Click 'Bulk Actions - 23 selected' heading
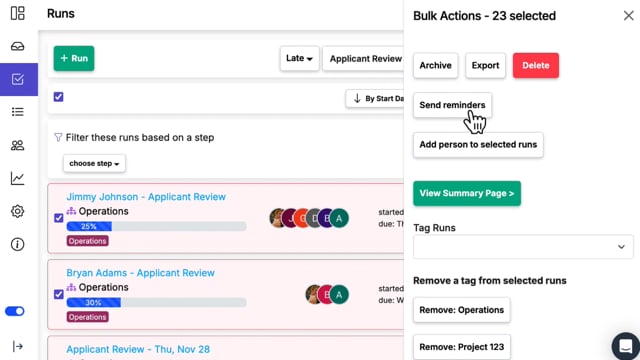The width and height of the screenshot is (640, 360). pyautogui.click(x=484, y=16)
